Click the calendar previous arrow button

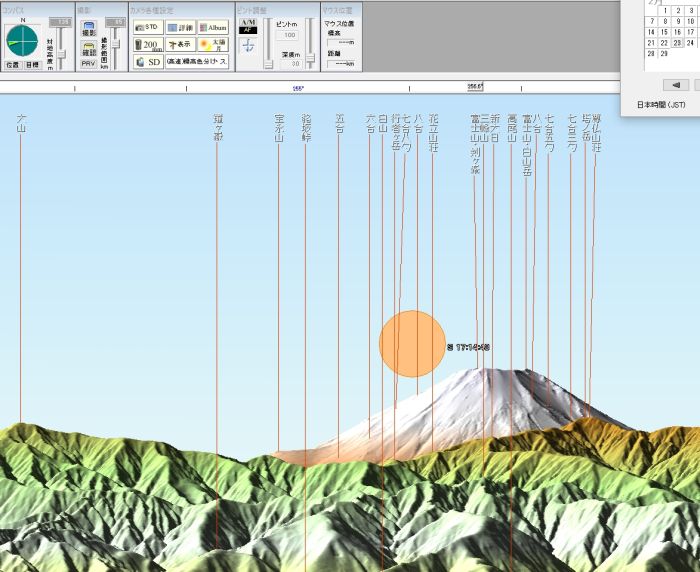[678, 85]
